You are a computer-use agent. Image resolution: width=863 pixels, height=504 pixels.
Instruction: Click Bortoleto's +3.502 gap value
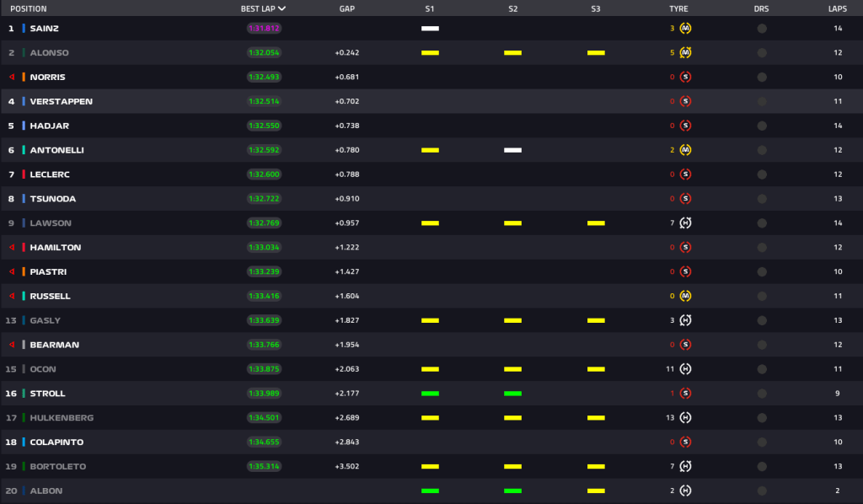(347, 467)
